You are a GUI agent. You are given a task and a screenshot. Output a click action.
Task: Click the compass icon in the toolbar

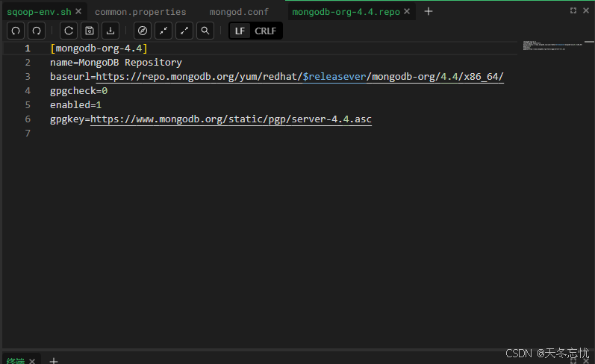pos(143,31)
